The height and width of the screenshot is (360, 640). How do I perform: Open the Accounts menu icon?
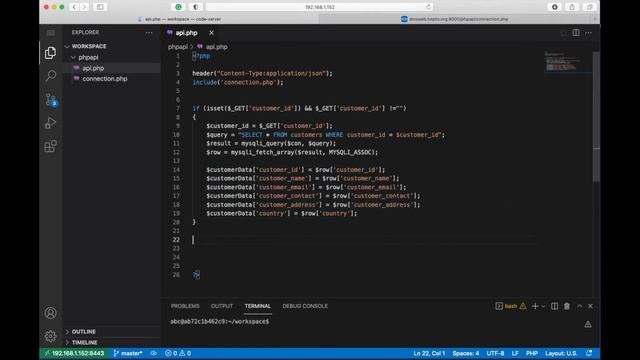pos(51,313)
